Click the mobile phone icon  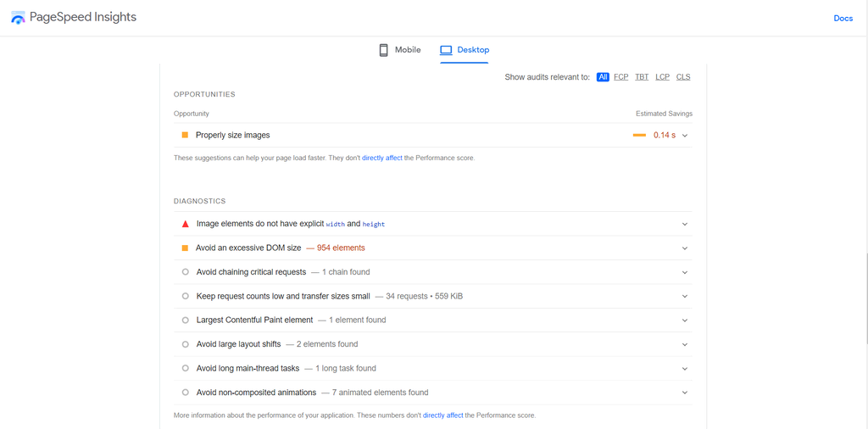383,50
